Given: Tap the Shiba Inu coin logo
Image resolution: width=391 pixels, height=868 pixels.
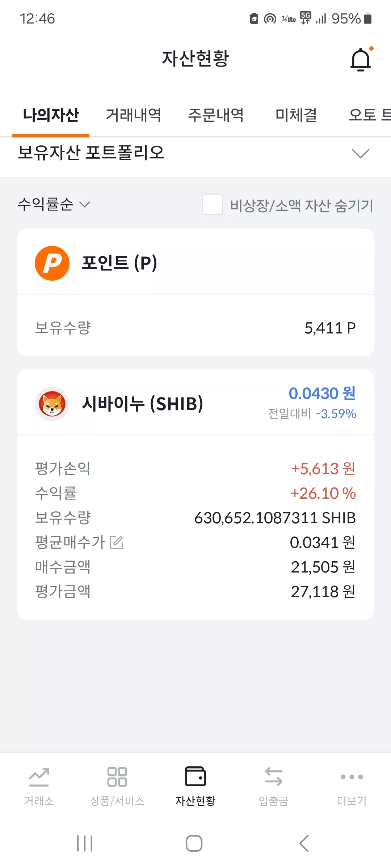Looking at the screenshot, I should tap(52, 404).
